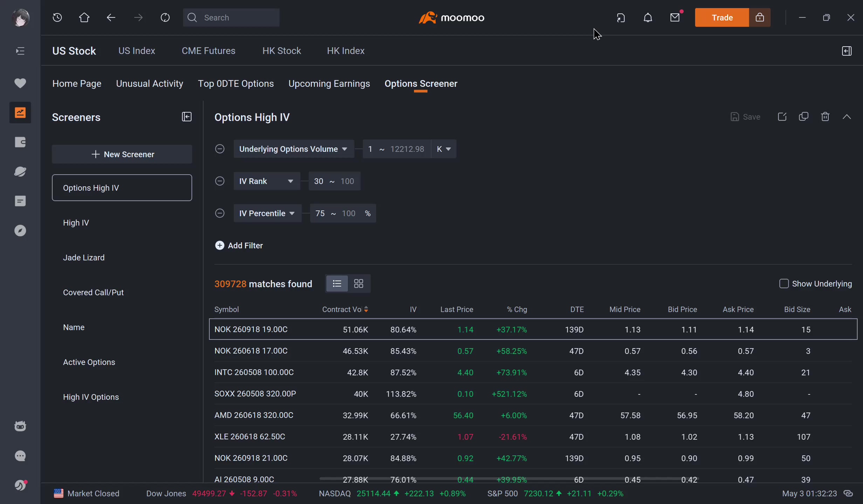This screenshot has width=863, height=504.
Task: Sort by Contract Vol column
Action: 345,309
